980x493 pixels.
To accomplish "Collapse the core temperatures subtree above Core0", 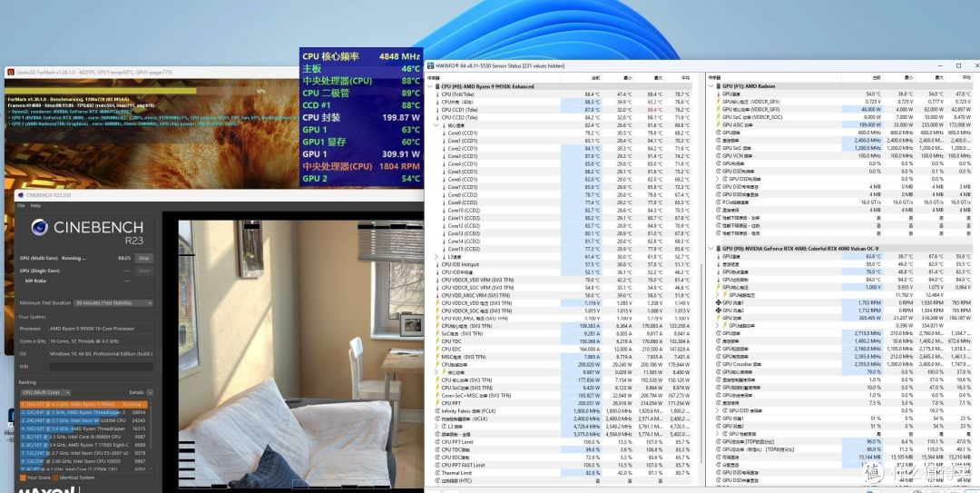I will pos(436,125).
